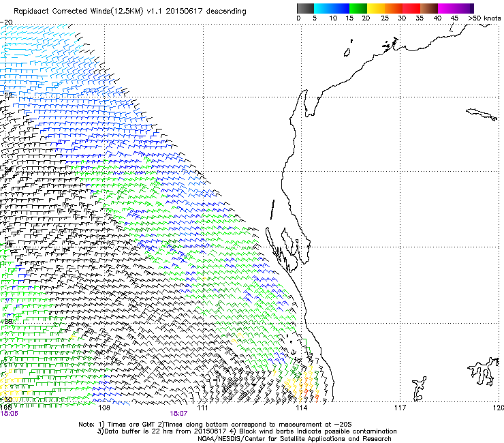Pick the dark purple 45-50 knots legend color
The height and width of the screenshot is (443, 504).
464,8
